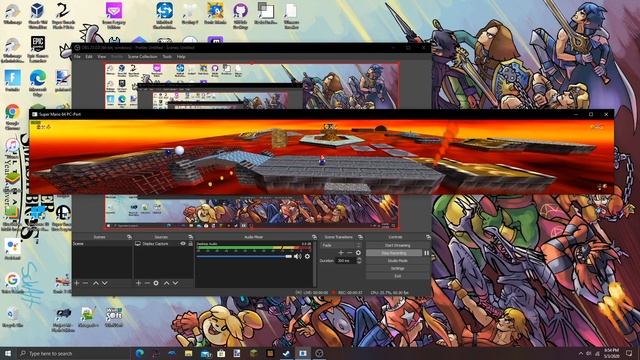This screenshot has width=640, height=360.
Task: Mute Desktop Audio with speaker icon
Action: click(298, 256)
